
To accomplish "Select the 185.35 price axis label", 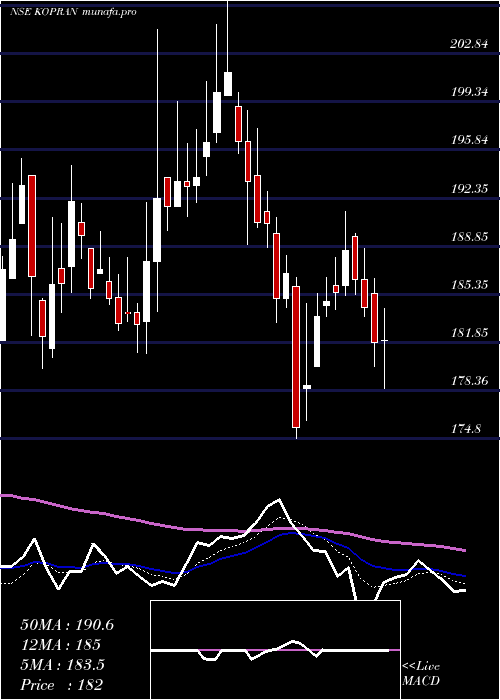I will point(469,284).
